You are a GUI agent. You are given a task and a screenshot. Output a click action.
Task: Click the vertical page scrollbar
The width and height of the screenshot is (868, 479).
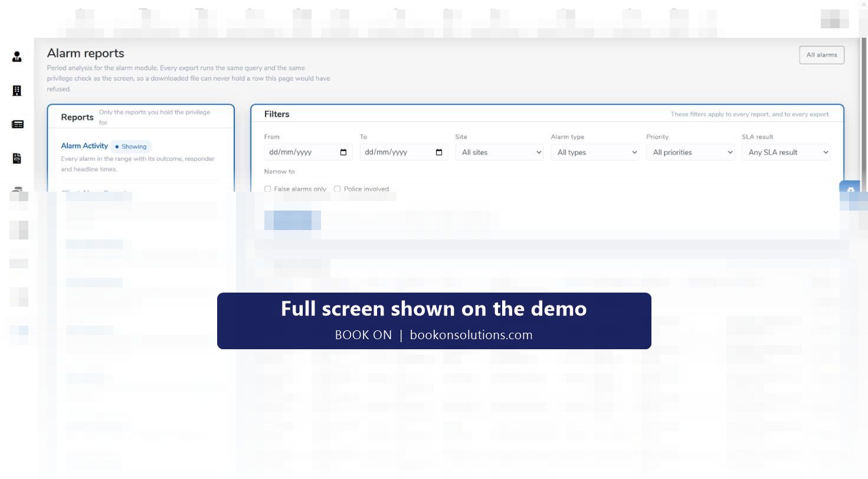[864, 115]
